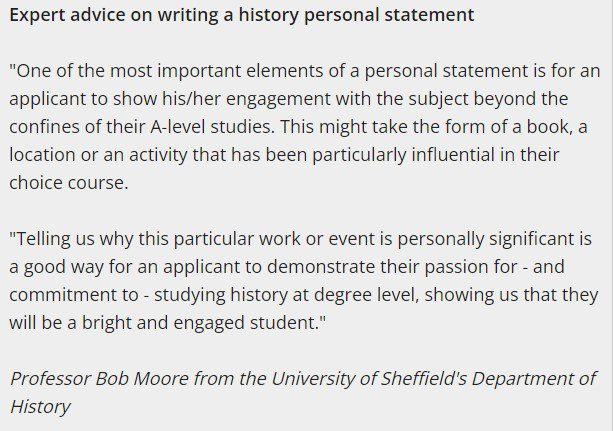Click the words 'location or an activity'

pyautogui.click(x=99, y=155)
